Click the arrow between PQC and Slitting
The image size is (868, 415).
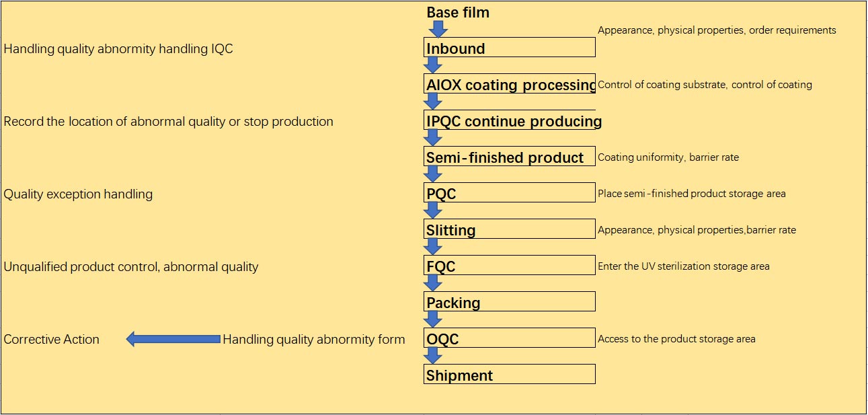point(433,210)
